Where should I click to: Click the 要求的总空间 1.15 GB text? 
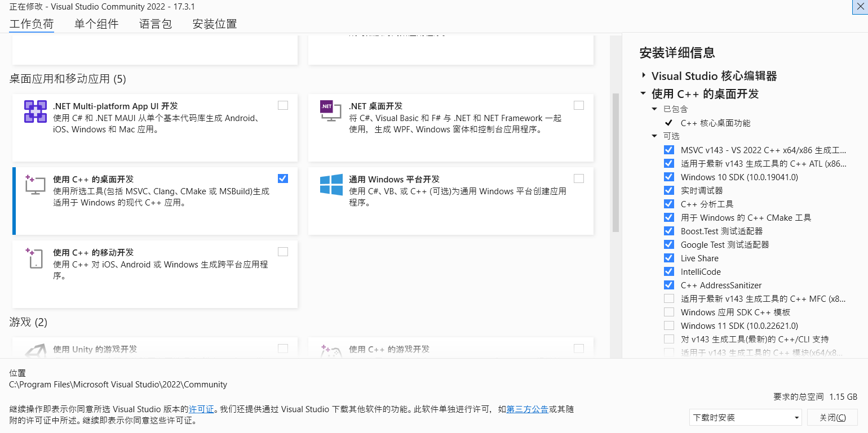click(815, 397)
